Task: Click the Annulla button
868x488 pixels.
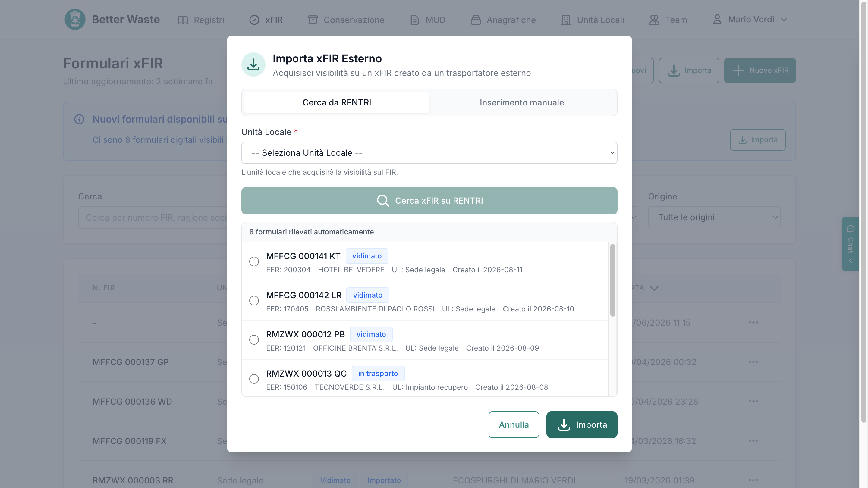Action: (x=514, y=425)
